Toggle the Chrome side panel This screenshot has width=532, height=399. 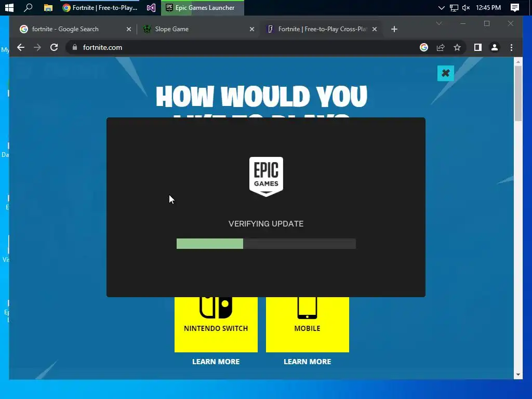point(478,47)
